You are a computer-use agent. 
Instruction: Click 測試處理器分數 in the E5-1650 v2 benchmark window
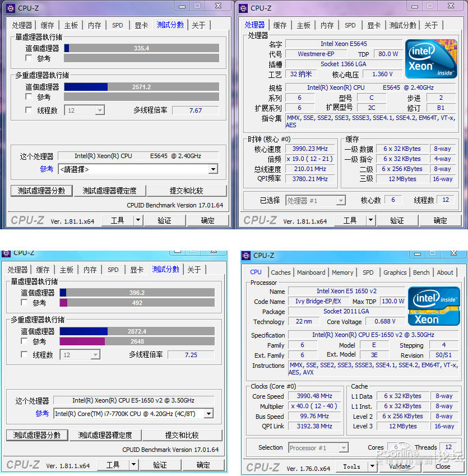click(37, 435)
